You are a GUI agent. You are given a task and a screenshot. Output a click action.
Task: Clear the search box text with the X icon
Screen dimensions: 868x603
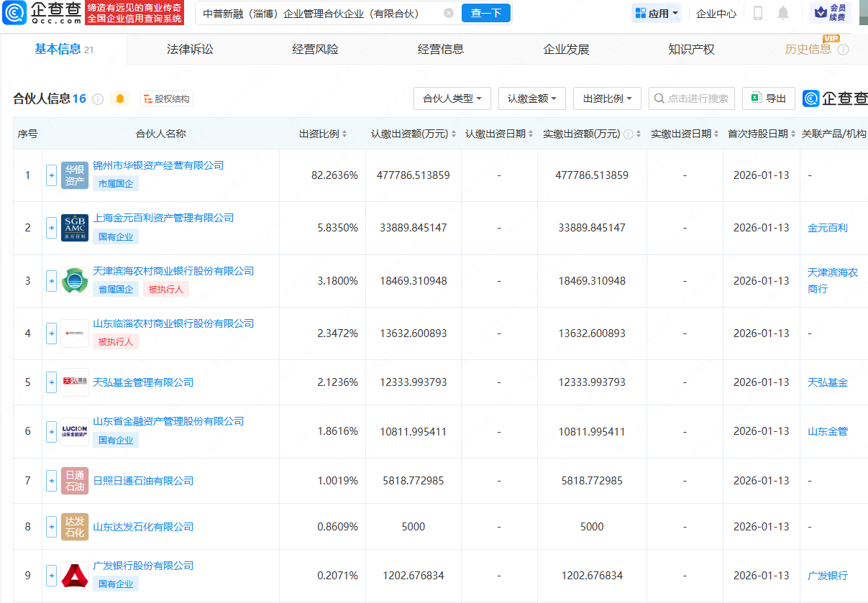[x=449, y=13]
